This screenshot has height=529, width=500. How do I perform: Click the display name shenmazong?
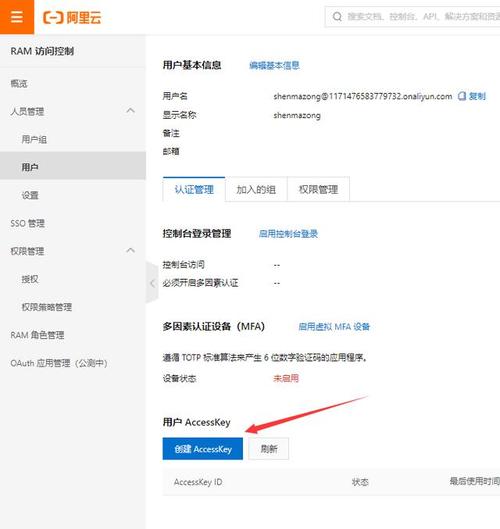point(297,115)
